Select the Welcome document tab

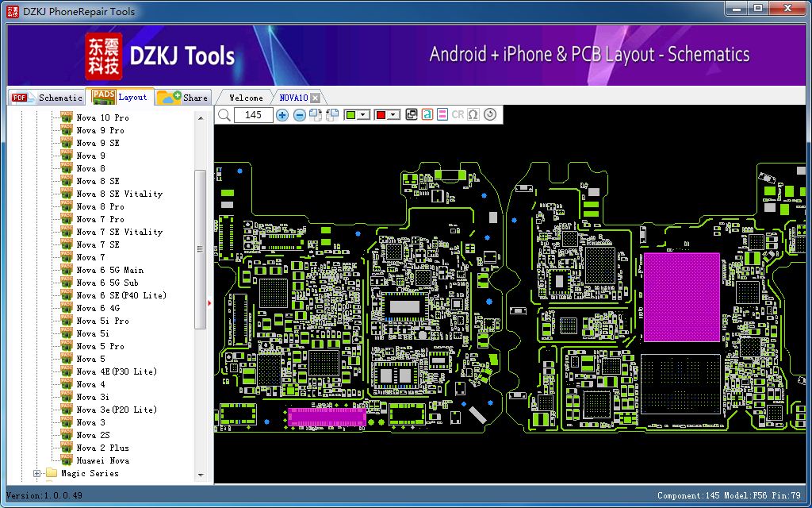pyautogui.click(x=246, y=98)
